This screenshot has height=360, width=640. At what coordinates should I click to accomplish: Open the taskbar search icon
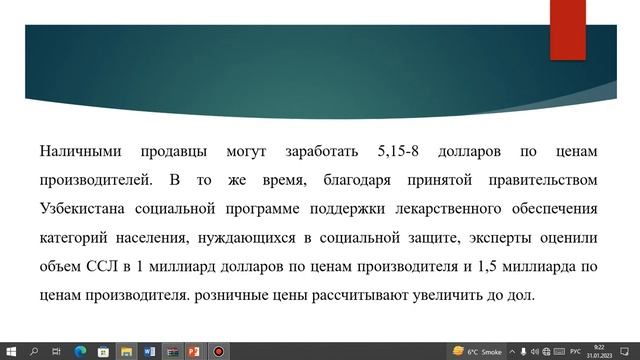click(34, 351)
